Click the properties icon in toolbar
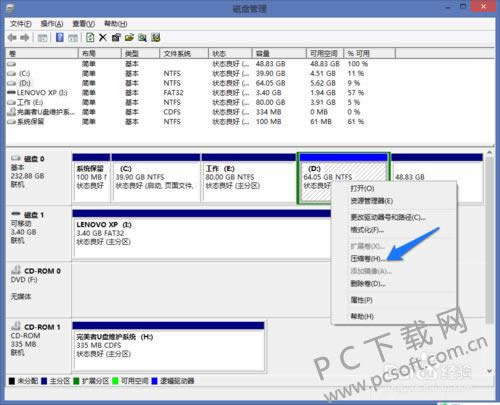The height and width of the screenshot is (405, 500). [116, 37]
